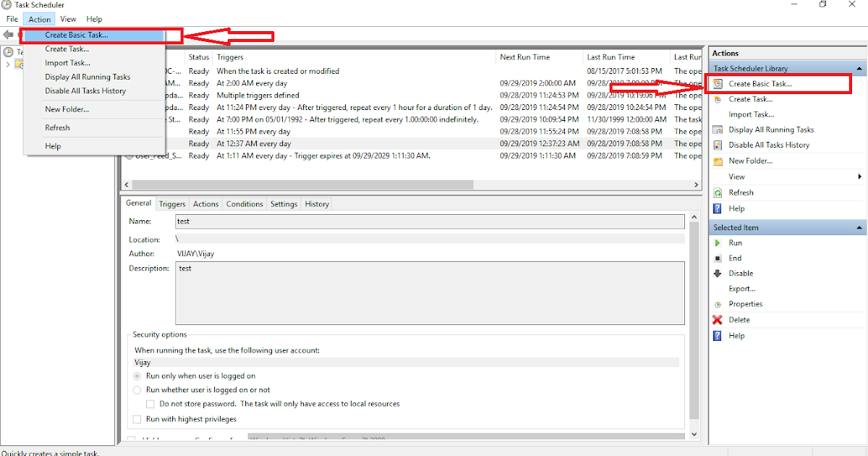Open the View submenu chevron

click(x=859, y=176)
